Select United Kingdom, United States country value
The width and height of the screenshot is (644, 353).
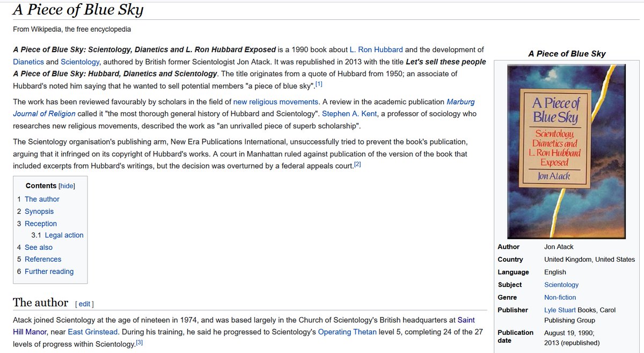(x=590, y=260)
